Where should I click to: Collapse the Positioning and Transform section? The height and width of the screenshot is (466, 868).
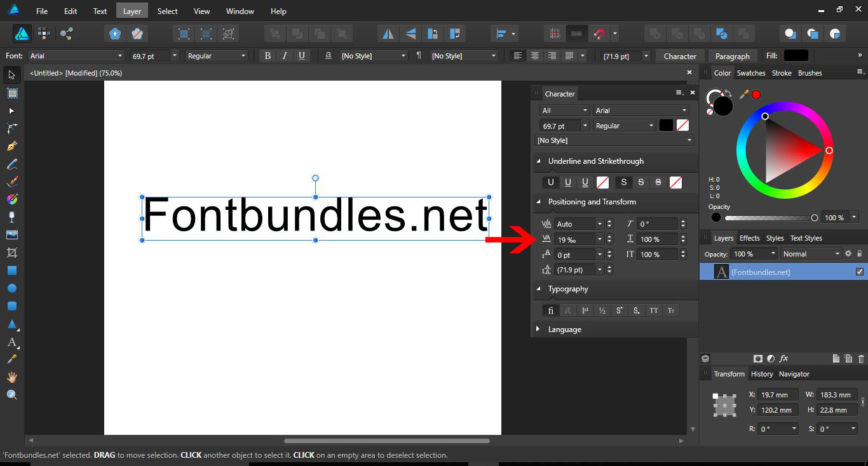click(x=538, y=202)
